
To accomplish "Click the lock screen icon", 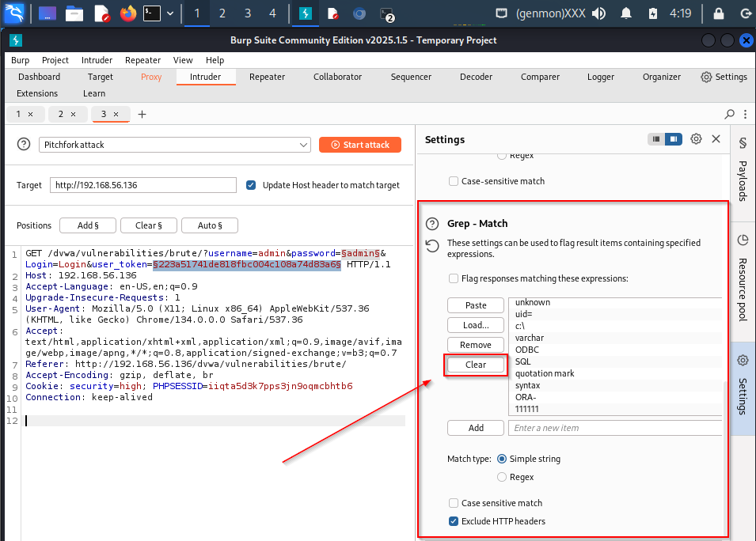I will 718,13.
